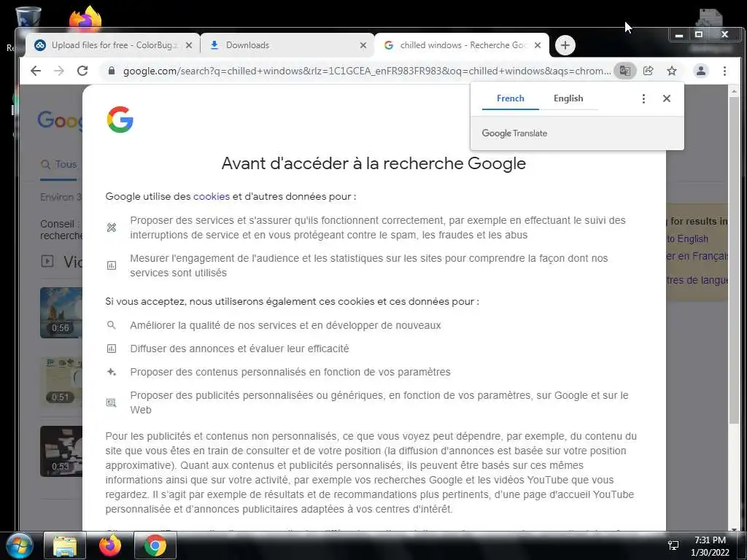Click the network icon in system tray
747x560 pixels.
pyautogui.click(x=673, y=545)
